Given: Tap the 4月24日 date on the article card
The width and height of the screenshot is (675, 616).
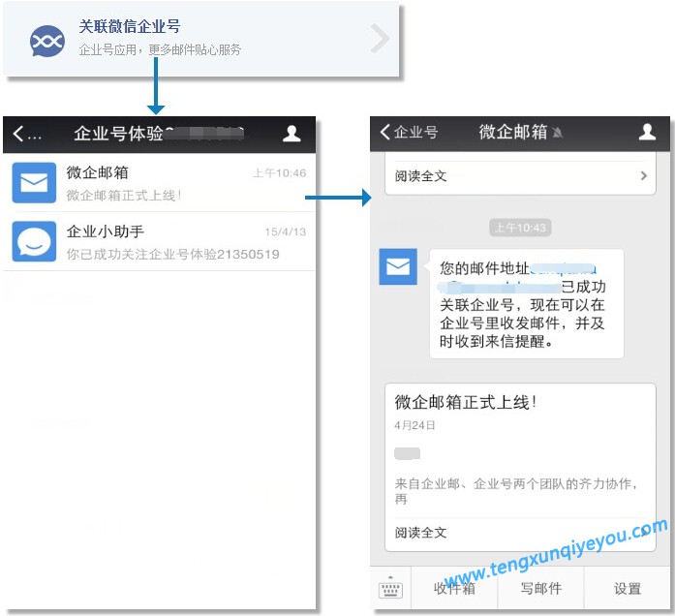Looking at the screenshot, I should 414,425.
